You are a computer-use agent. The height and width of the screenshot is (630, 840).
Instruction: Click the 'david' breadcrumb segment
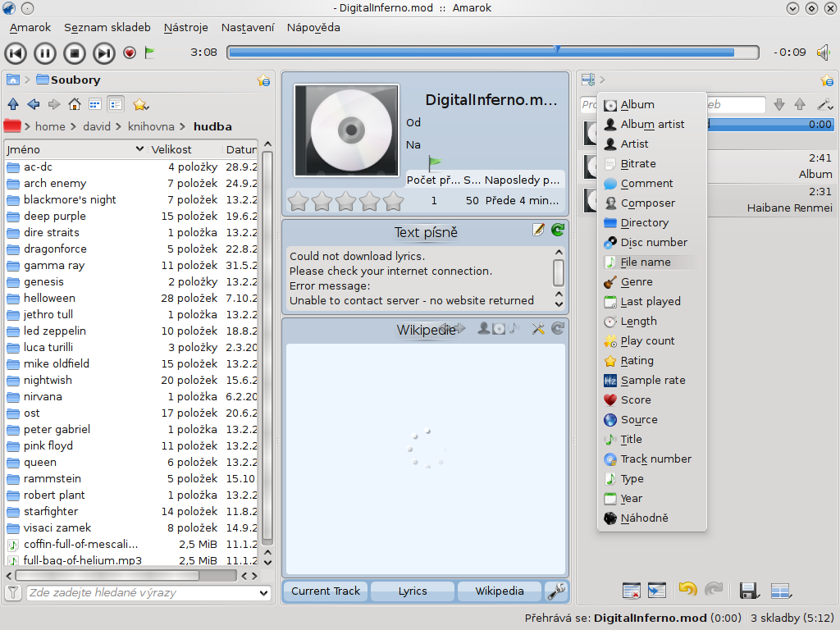[x=97, y=126]
